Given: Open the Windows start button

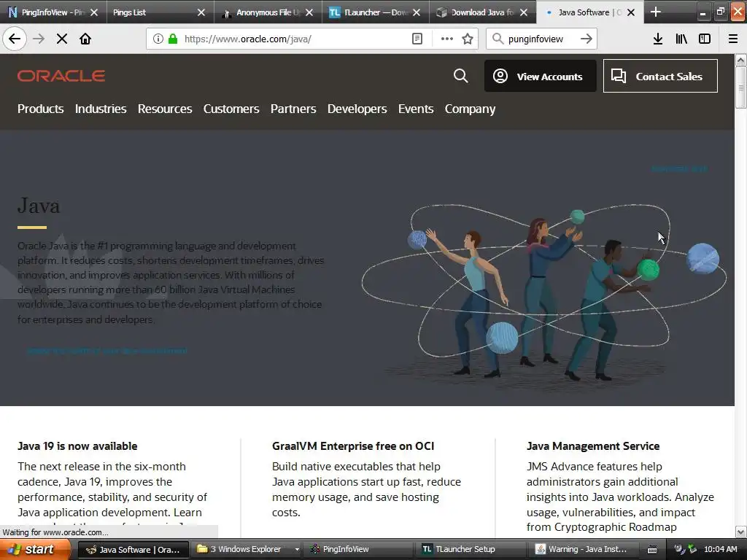Looking at the screenshot, I should (x=35, y=549).
